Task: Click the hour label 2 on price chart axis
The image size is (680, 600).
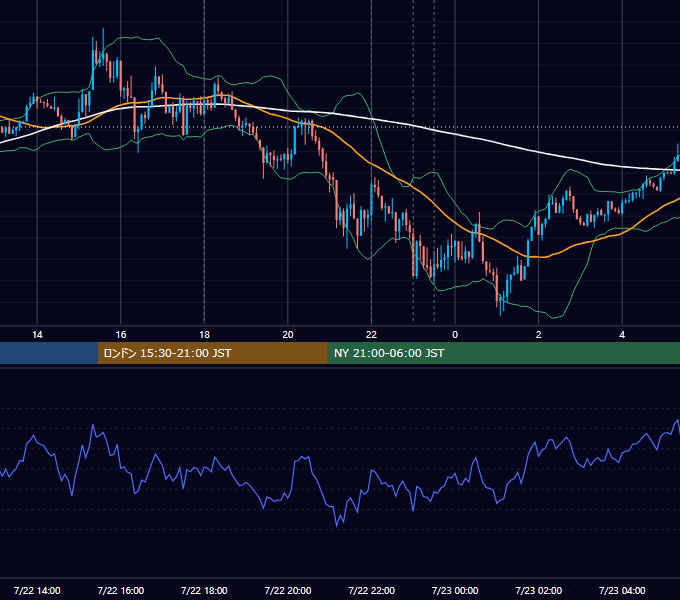Action: (539, 335)
